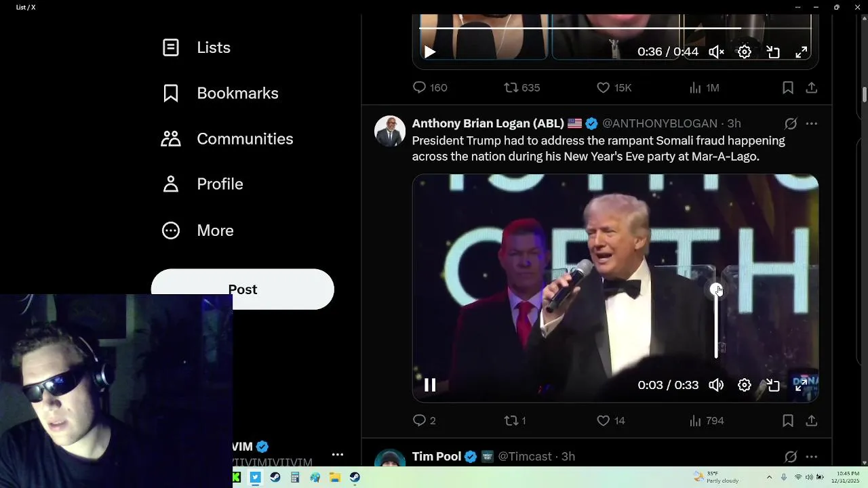868x488 pixels.
Task: Open the @ANTHONYBLOGAN handle link
Action: (x=660, y=123)
